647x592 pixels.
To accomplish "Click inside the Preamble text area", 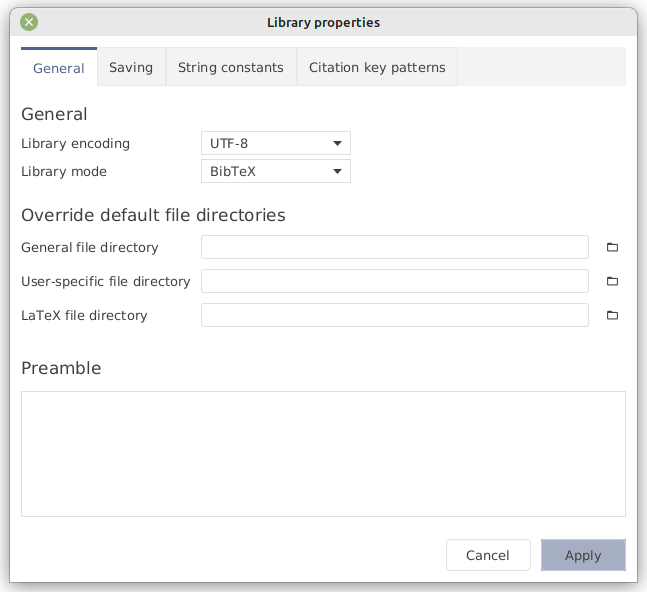I will (x=323, y=453).
